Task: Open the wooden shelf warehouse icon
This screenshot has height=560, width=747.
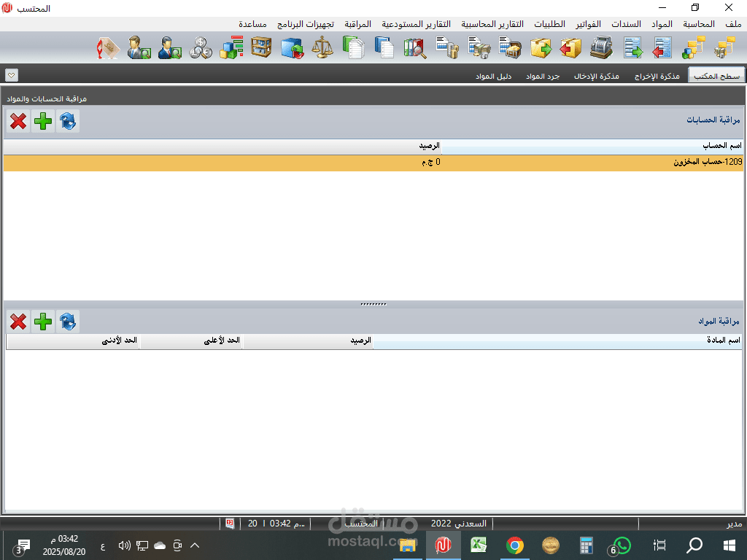Action: coord(261,48)
